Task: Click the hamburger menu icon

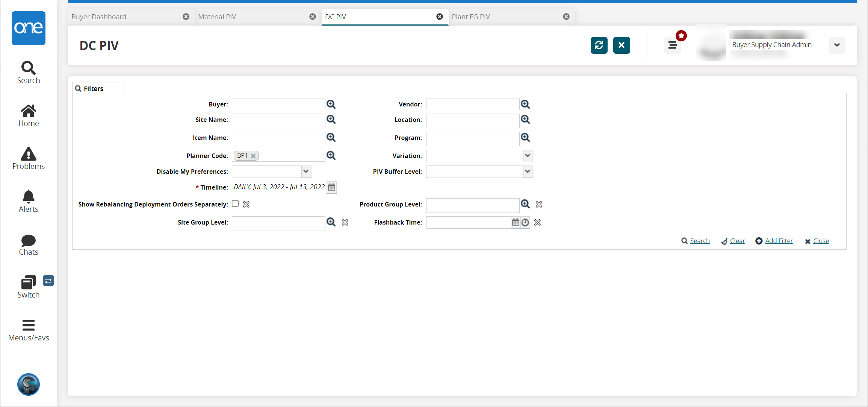Action: coord(672,45)
